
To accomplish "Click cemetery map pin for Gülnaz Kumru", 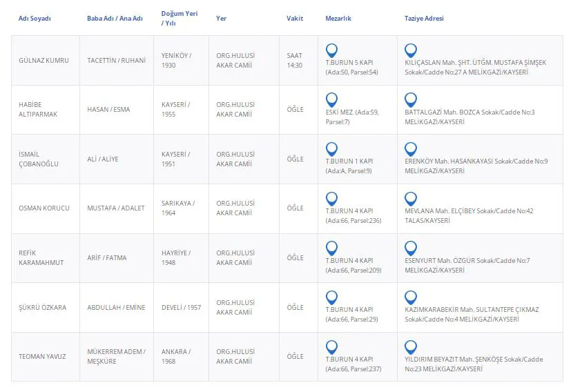I will (x=331, y=50).
